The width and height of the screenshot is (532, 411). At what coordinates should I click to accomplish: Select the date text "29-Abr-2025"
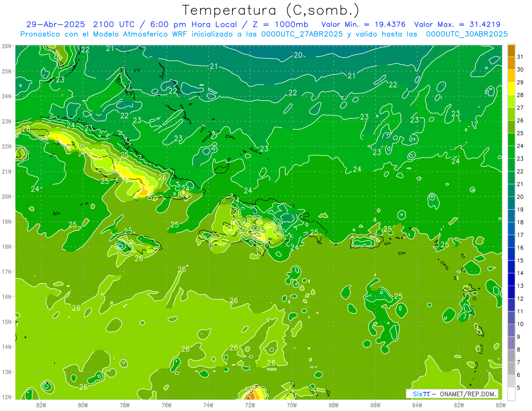click(56, 24)
